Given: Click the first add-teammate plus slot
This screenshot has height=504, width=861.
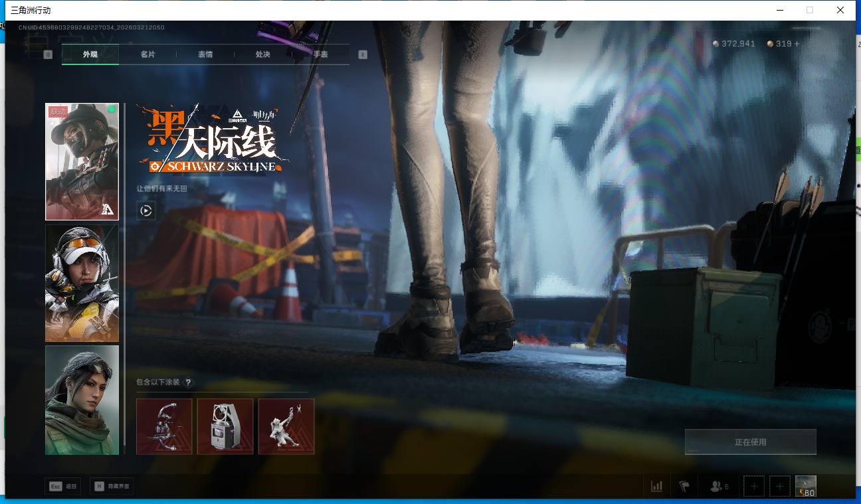Looking at the screenshot, I should pos(754,487).
